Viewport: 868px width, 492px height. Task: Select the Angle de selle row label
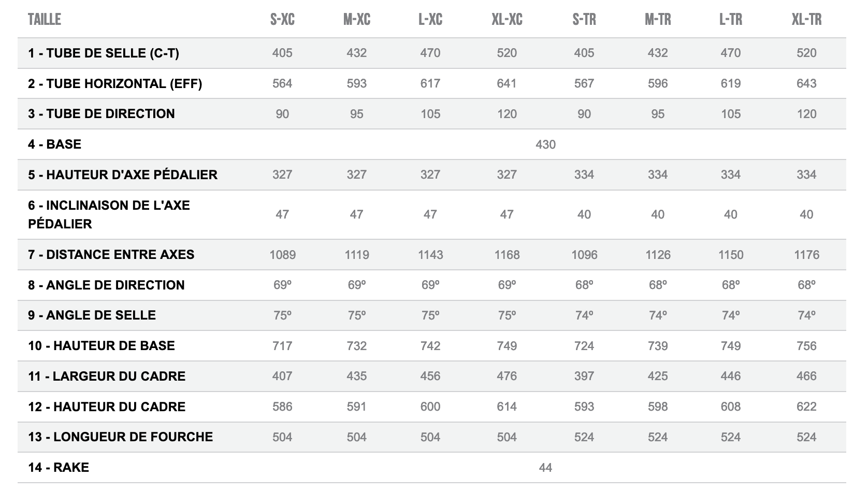point(92,315)
